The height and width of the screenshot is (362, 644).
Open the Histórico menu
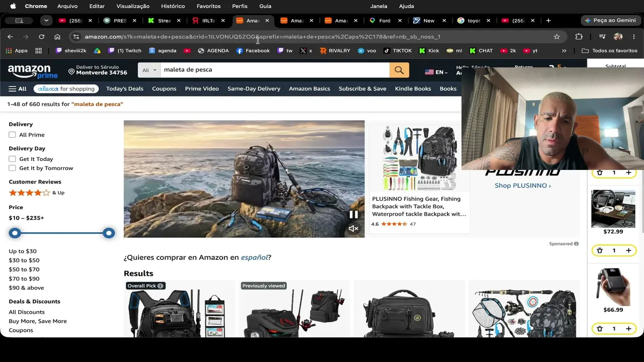[x=173, y=6]
